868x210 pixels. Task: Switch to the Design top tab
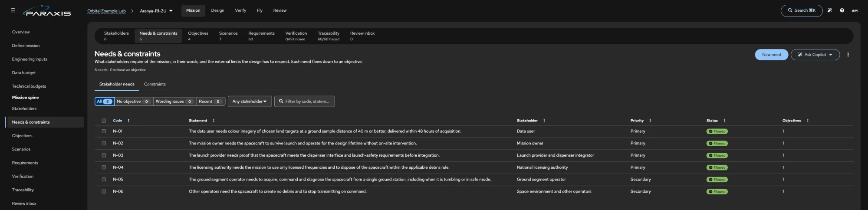click(217, 10)
